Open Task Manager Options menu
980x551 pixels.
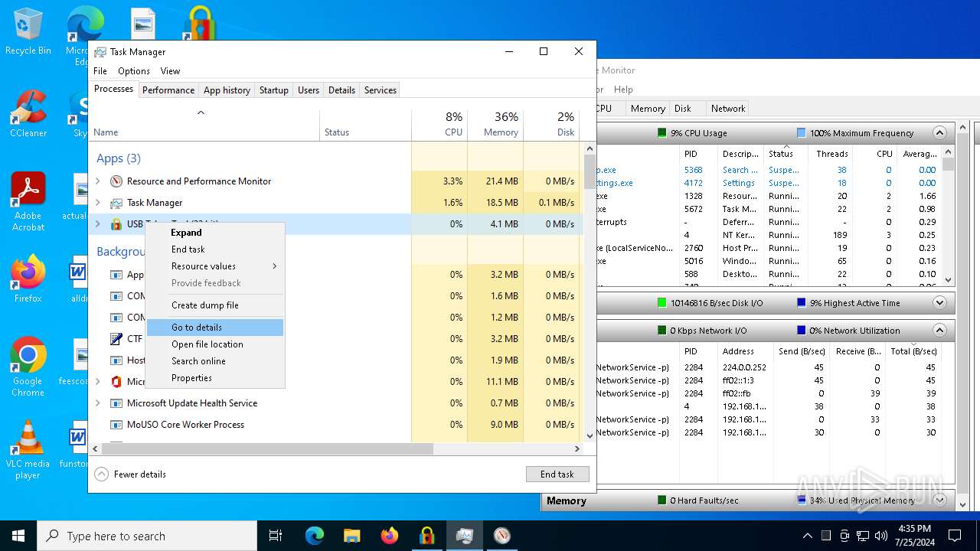(x=134, y=71)
